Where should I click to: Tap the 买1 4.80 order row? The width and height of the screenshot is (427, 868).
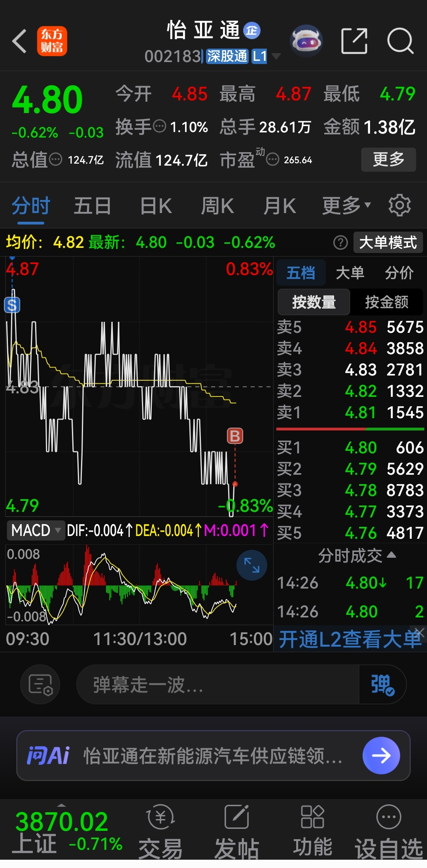(350, 447)
